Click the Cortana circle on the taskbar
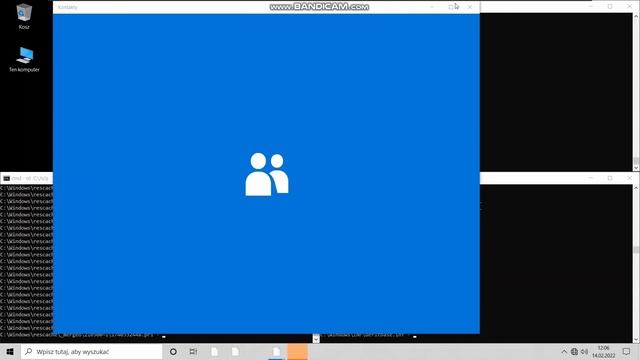640x360 pixels. (x=173, y=351)
